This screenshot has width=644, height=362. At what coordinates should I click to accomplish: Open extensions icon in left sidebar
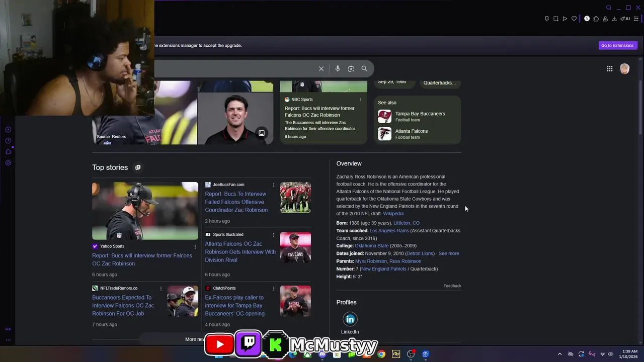point(8,152)
